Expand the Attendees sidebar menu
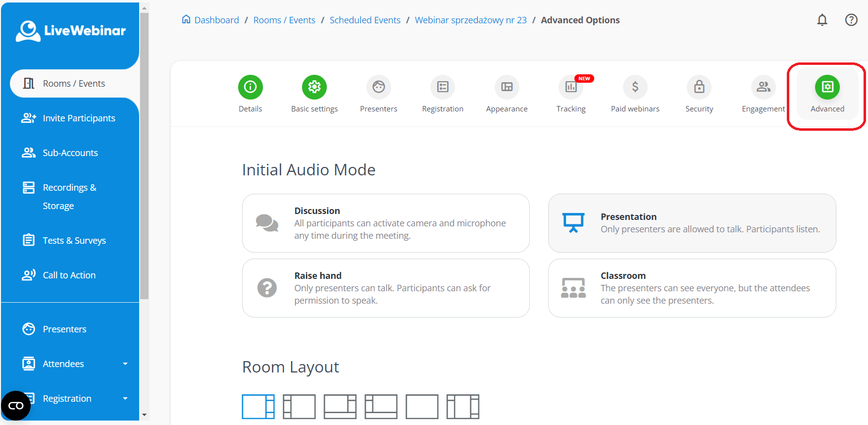 (x=125, y=364)
